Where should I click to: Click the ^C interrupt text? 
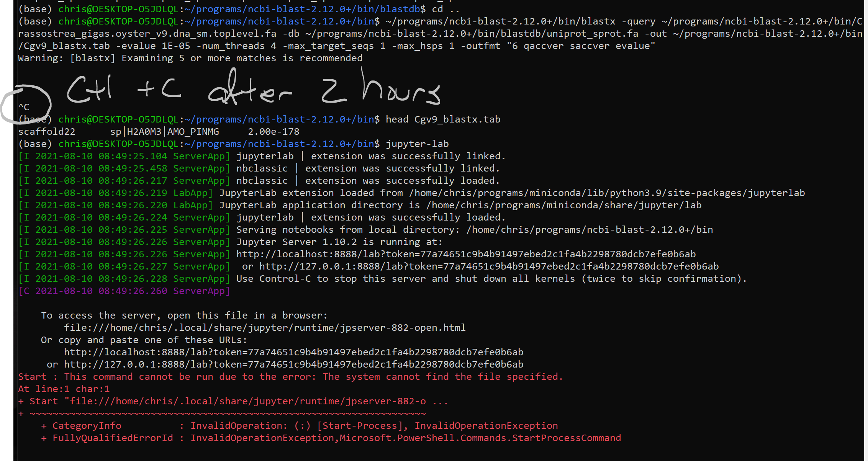tap(24, 107)
